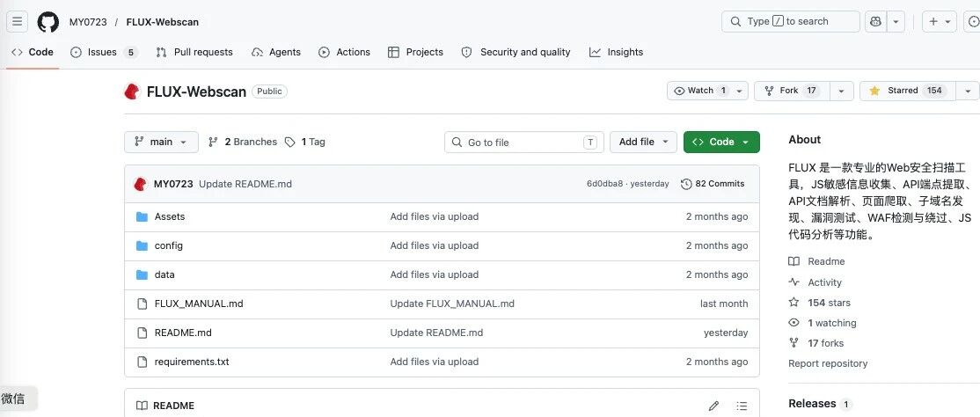Switch to the Code tab
Screen dimensions: 980x417
point(33,52)
